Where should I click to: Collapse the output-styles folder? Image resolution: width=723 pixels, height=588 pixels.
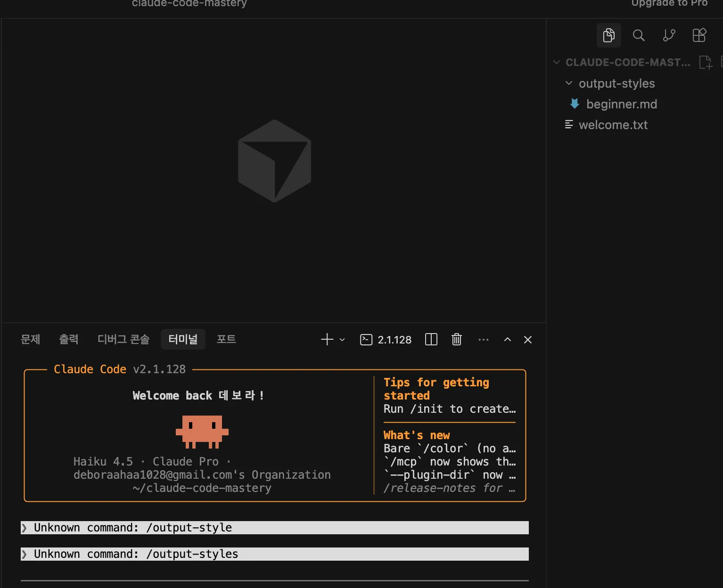(569, 83)
